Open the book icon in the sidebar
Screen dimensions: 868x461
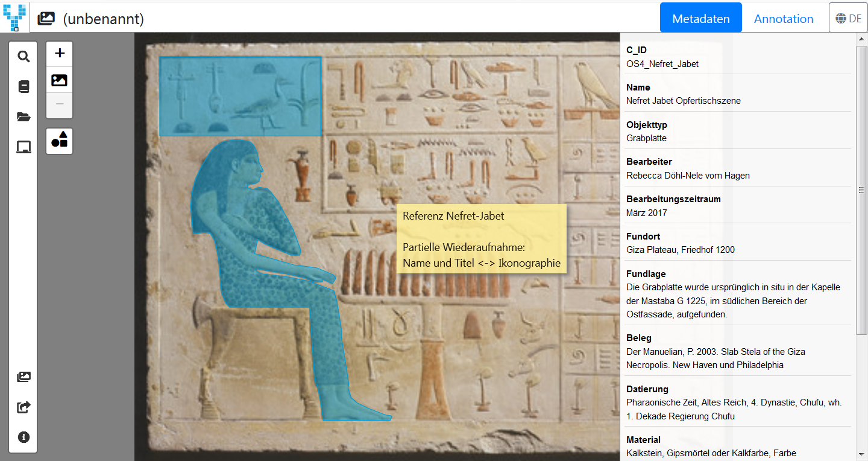(24, 87)
